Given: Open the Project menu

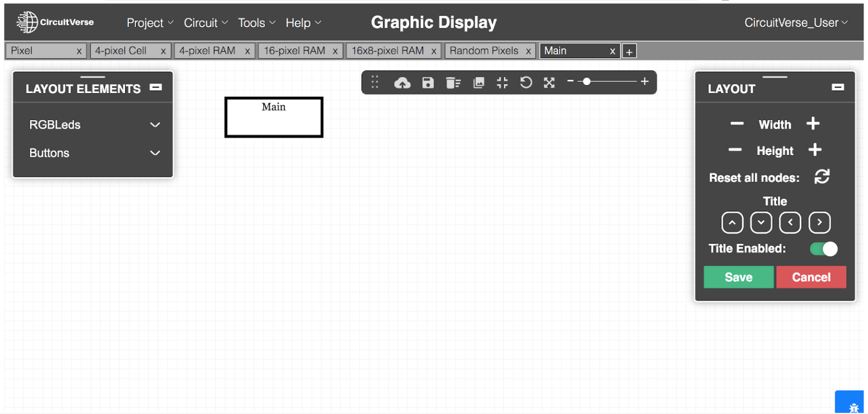Looking at the screenshot, I should pyautogui.click(x=149, y=23).
